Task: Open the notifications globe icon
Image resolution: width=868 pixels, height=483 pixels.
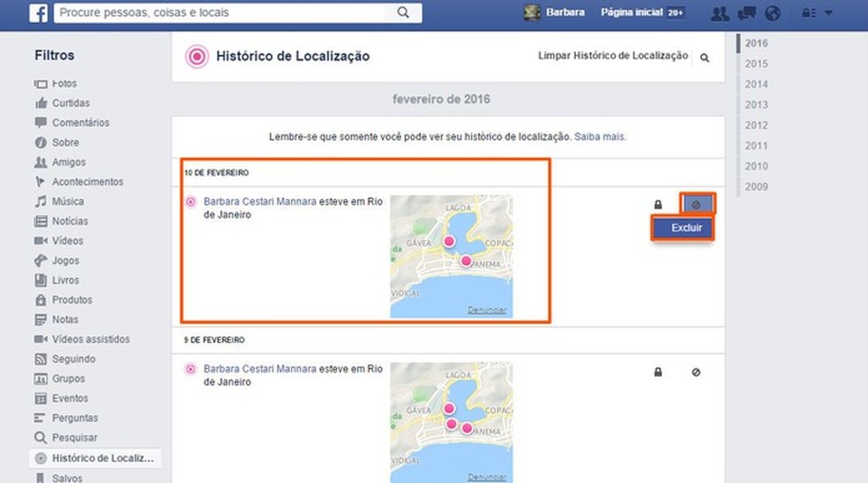Action: coord(773,12)
